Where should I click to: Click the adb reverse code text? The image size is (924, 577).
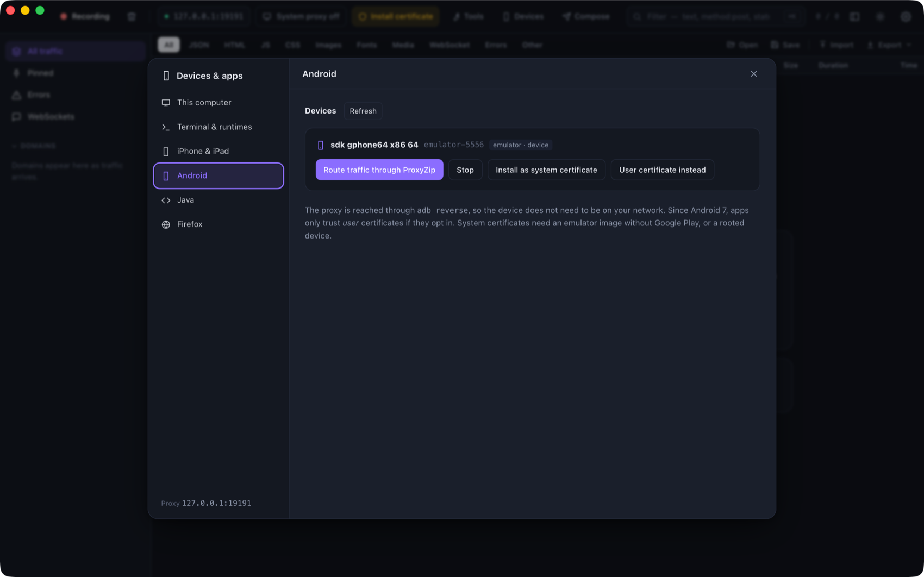pos(442,210)
